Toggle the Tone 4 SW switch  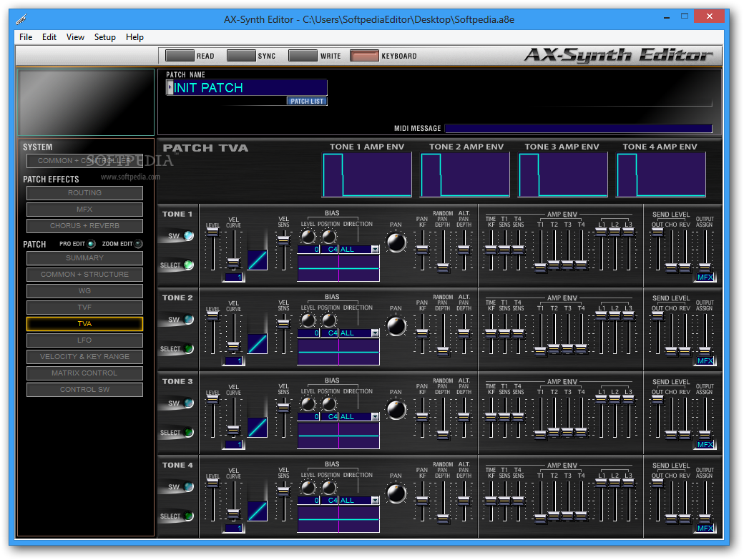click(x=188, y=486)
